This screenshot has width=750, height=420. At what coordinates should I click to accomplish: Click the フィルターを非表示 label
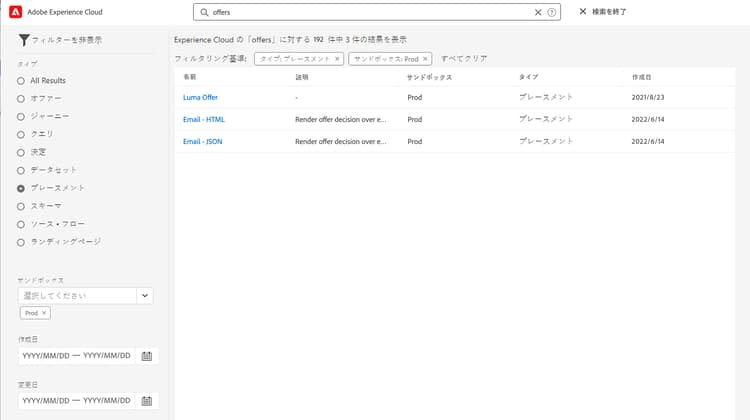pyautogui.click(x=66, y=40)
